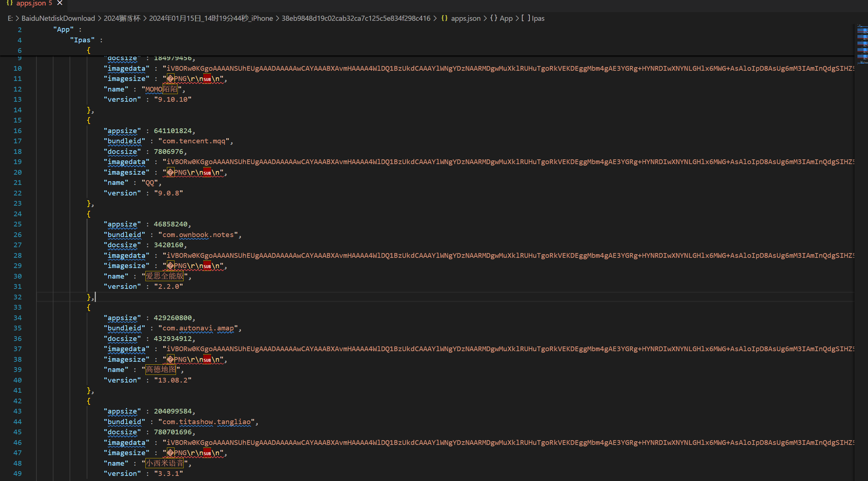Open the E: drive breadcrumb
This screenshot has height=481, width=868.
[10, 18]
